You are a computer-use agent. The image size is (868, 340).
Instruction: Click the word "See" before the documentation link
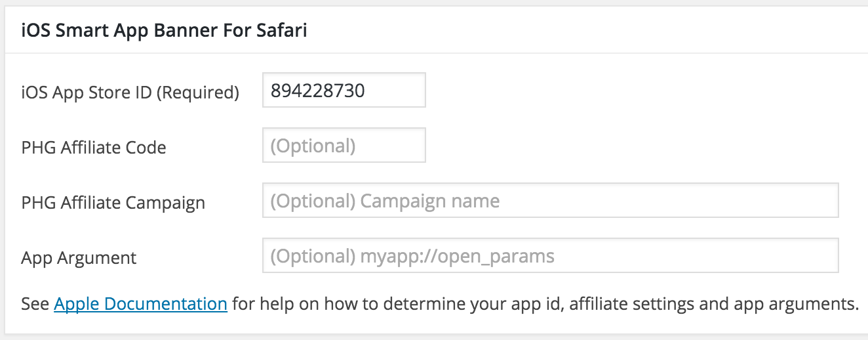coord(35,304)
